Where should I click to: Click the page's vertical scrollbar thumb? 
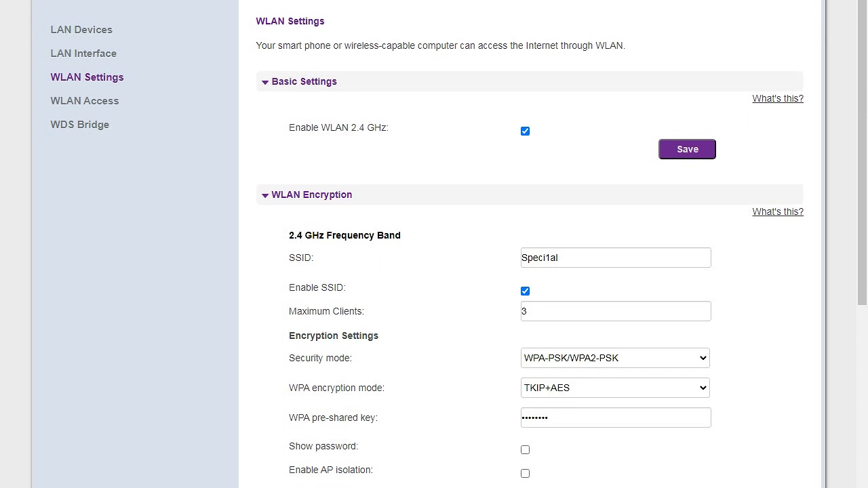(x=862, y=152)
